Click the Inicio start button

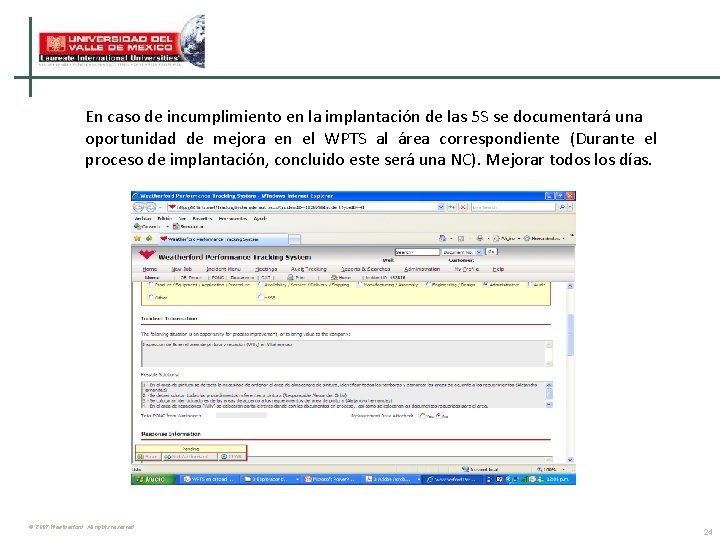coord(153,479)
